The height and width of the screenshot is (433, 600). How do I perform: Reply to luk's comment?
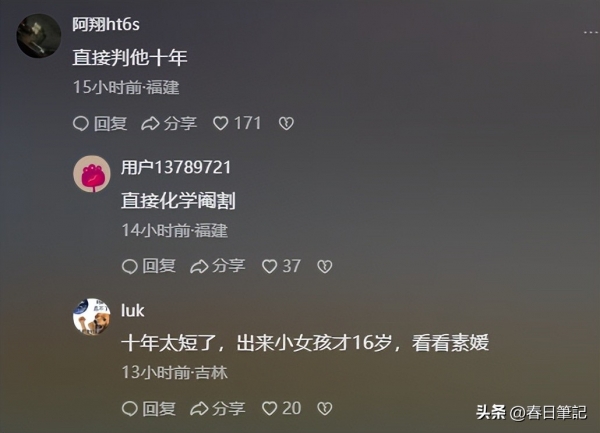[148, 409]
